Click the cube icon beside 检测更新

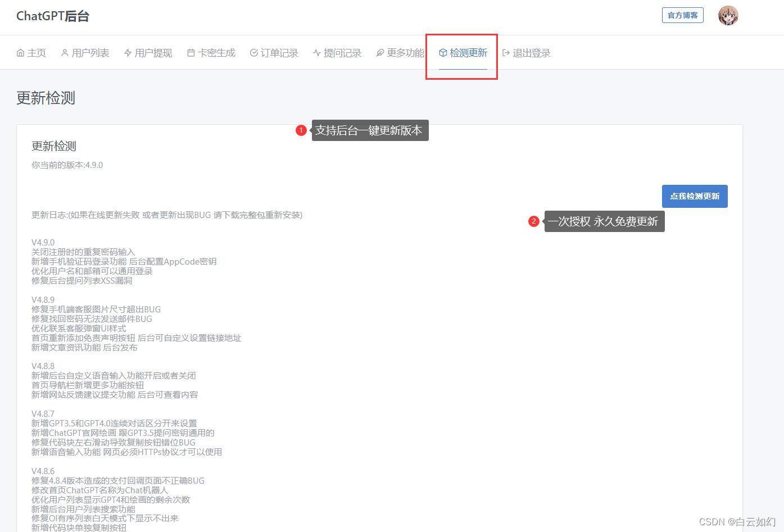tap(443, 53)
